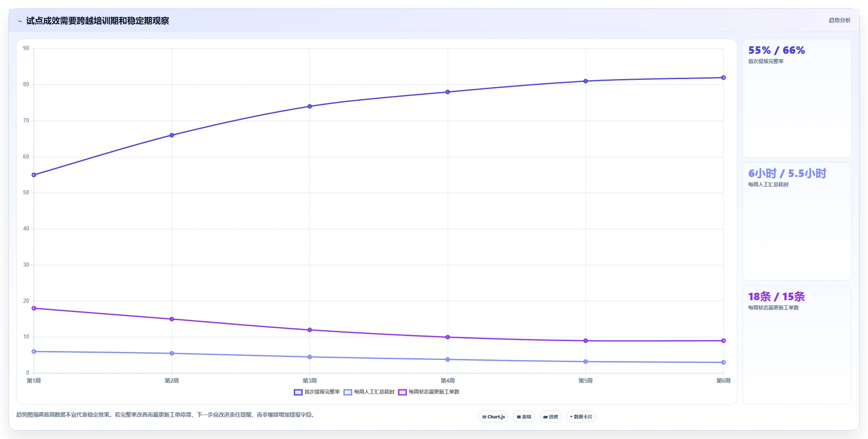Click the 第1周 x-axis label
Image resolution: width=868 pixels, height=439 pixels.
[x=34, y=381]
